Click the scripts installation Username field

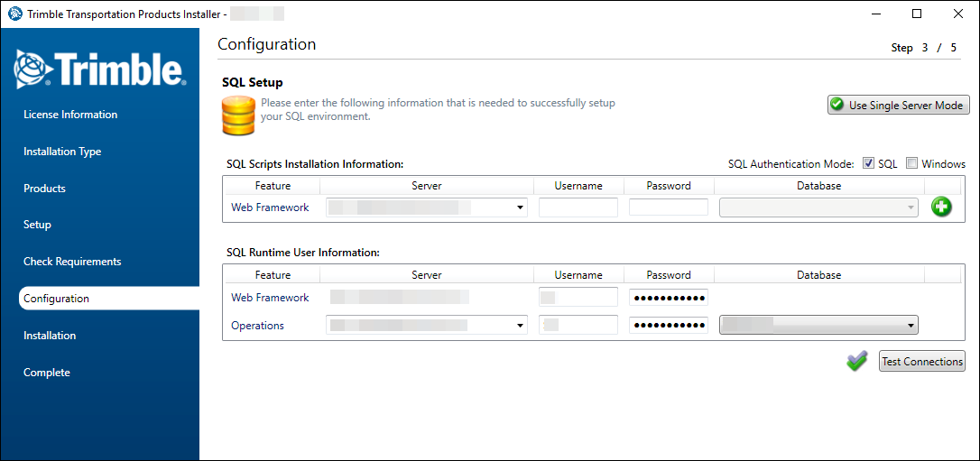(578, 207)
